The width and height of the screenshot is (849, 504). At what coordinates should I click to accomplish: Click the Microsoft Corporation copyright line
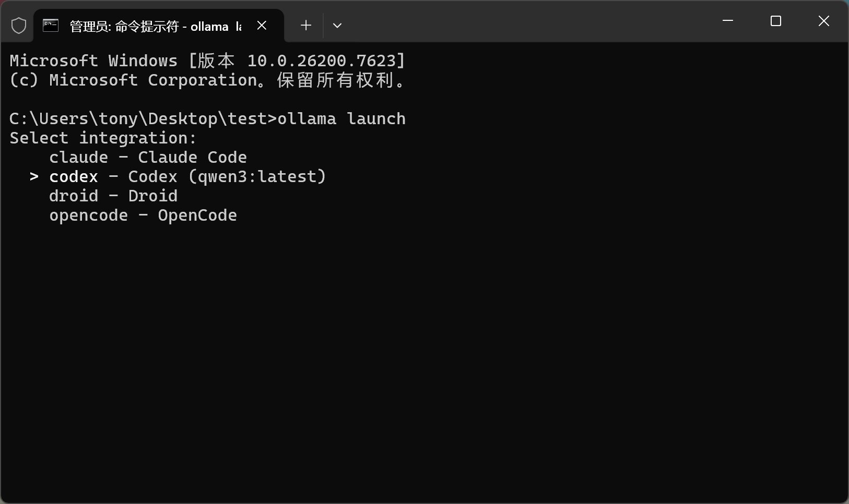click(207, 80)
